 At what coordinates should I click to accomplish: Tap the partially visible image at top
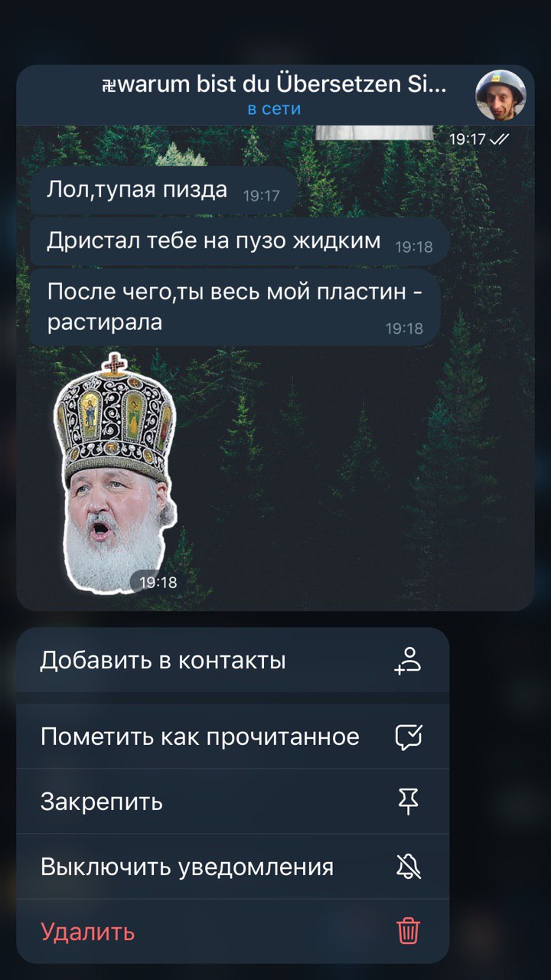[x=375, y=133]
